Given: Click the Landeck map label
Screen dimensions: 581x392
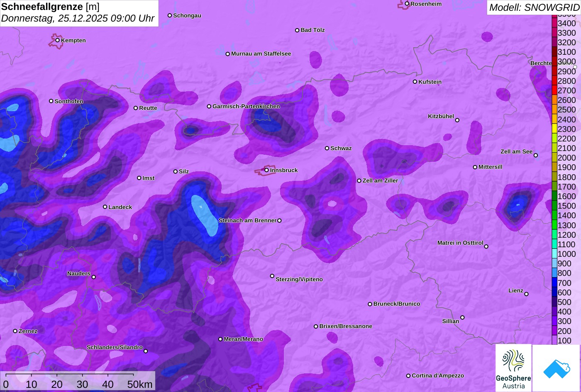Looking at the screenshot, I should [x=120, y=207].
